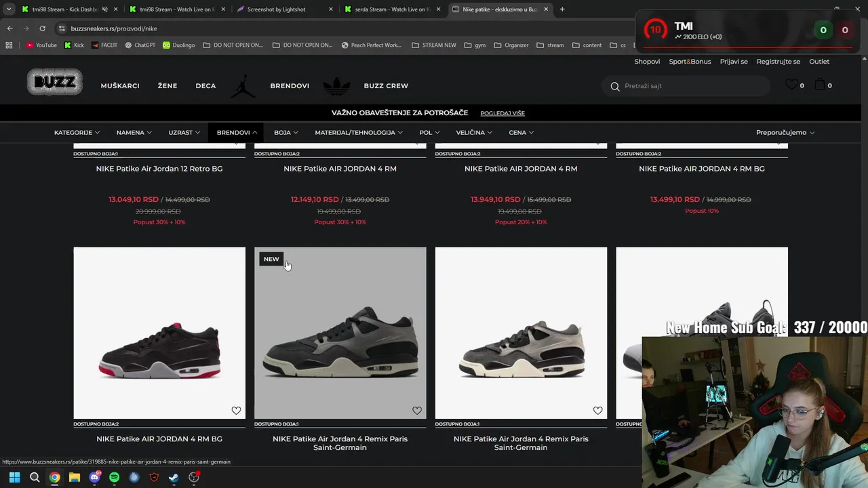Favorite the NEW Jordan 4 Remix Paris Saint-Germain

417,410
